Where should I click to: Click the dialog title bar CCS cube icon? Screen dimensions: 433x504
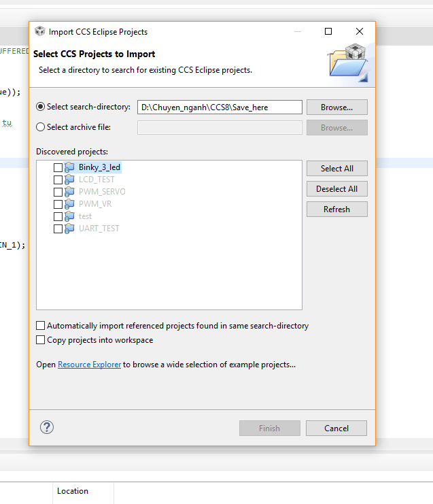(x=40, y=32)
